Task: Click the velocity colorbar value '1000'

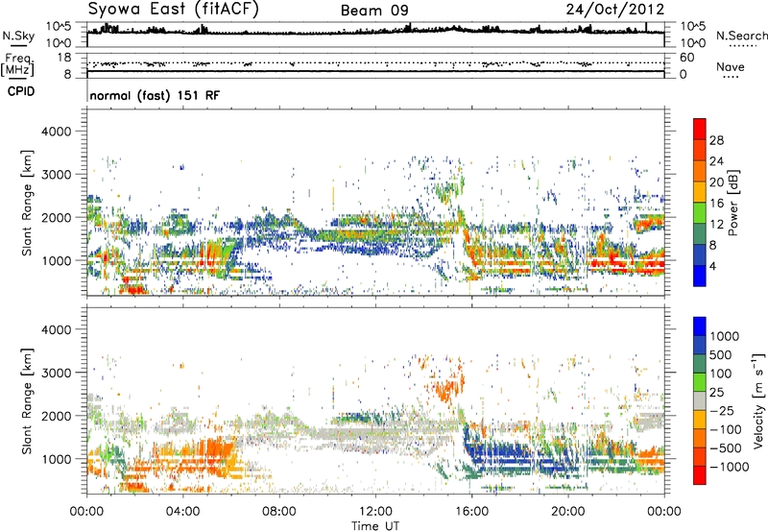Action: (725, 336)
